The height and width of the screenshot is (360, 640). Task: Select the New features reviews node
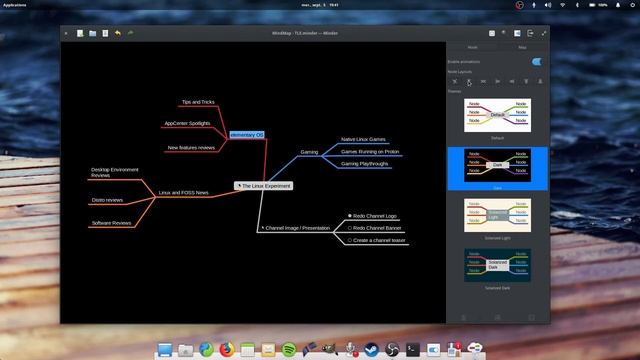click(x=191, y=148)
